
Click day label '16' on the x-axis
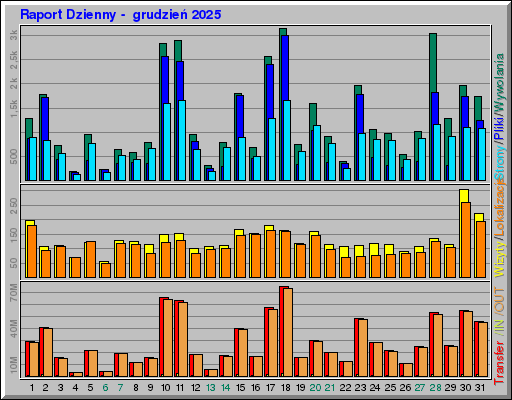click(256, 388)
